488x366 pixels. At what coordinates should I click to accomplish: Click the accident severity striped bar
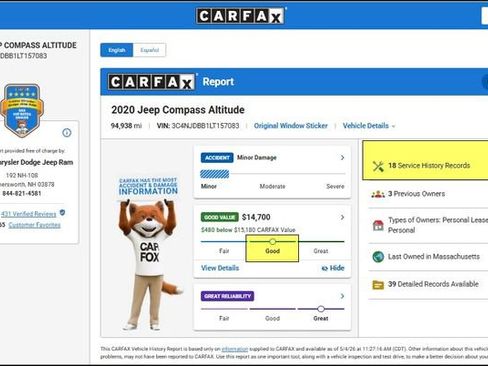tap(215, 174)
